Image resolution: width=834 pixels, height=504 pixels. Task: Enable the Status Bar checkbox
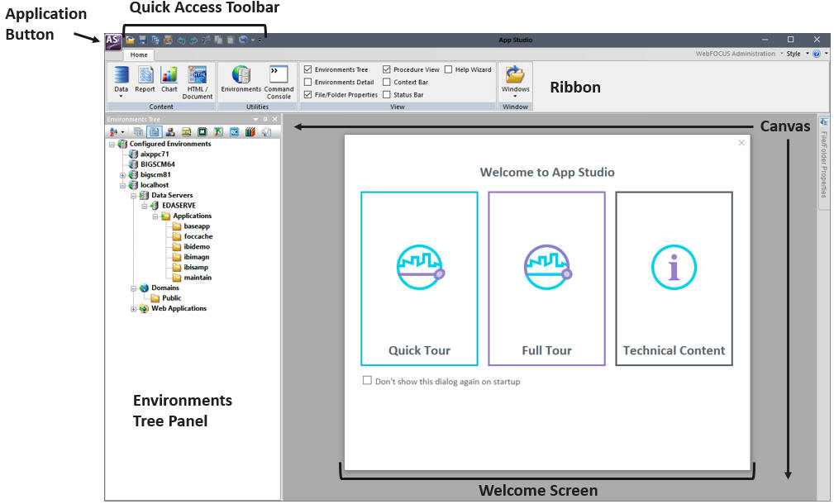[x=387, y=95]
